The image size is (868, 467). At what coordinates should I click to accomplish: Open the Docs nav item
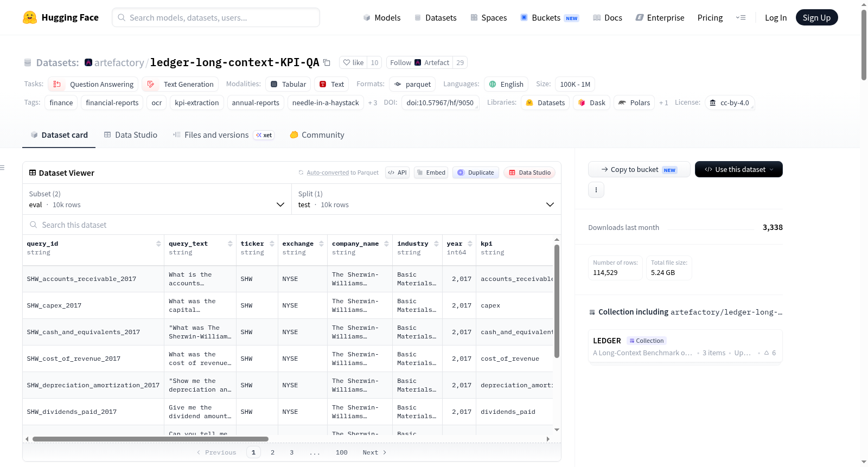pyautogui.click(x=608, y=17)
